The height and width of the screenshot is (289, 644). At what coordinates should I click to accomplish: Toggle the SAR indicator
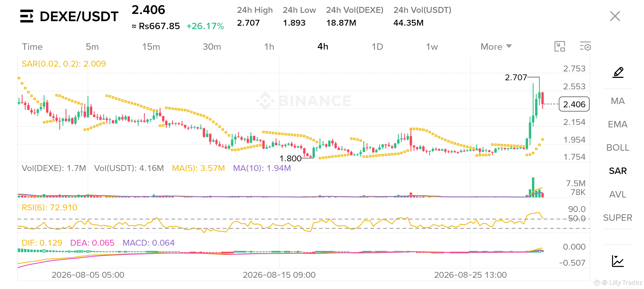(x=618, y=171)
